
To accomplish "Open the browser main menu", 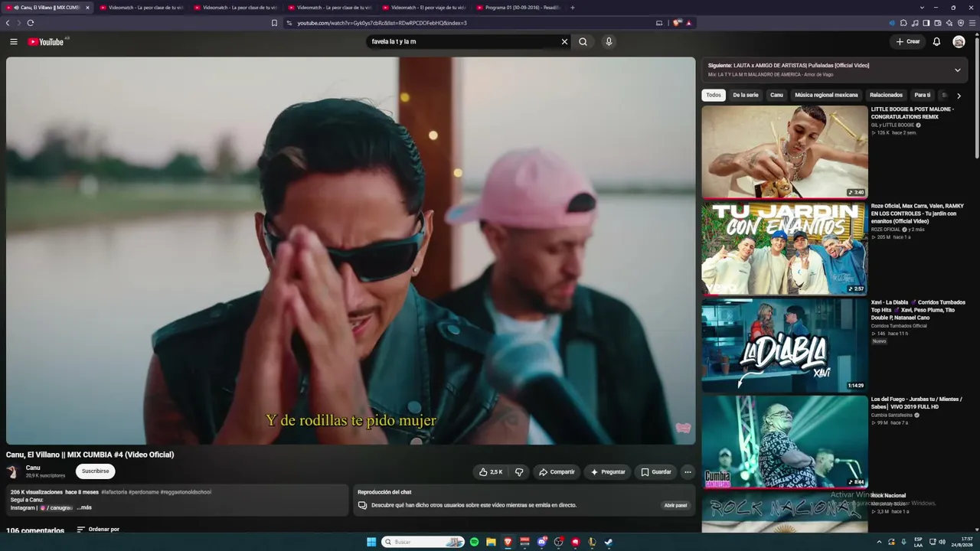I will (972, 23).
